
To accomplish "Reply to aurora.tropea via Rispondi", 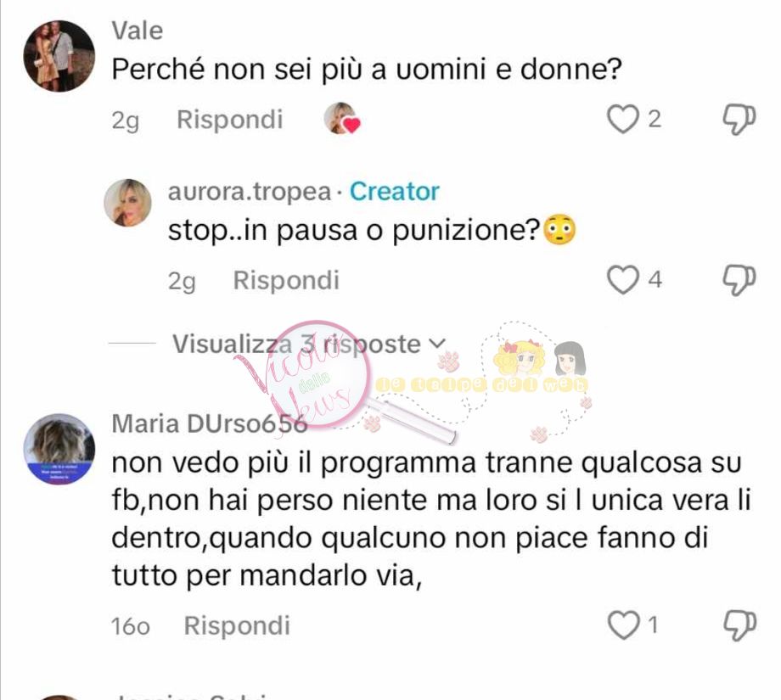I will tap(286, 280).
